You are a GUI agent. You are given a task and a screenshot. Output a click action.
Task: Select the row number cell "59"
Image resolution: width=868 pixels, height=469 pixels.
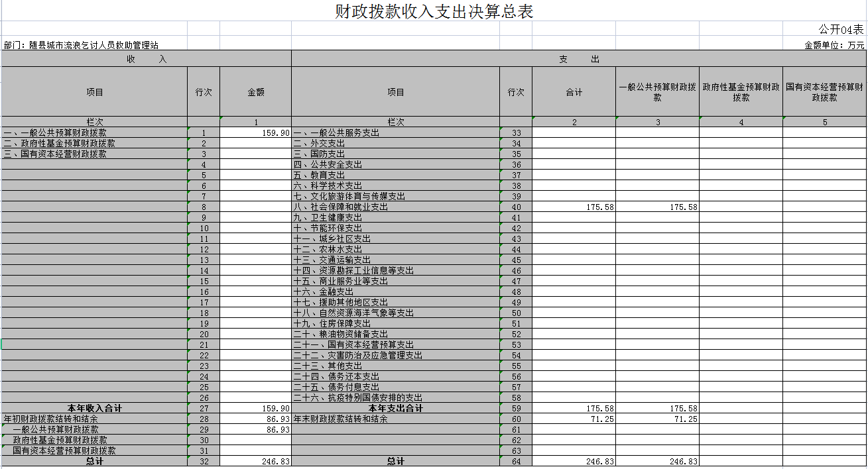(516, 408)
